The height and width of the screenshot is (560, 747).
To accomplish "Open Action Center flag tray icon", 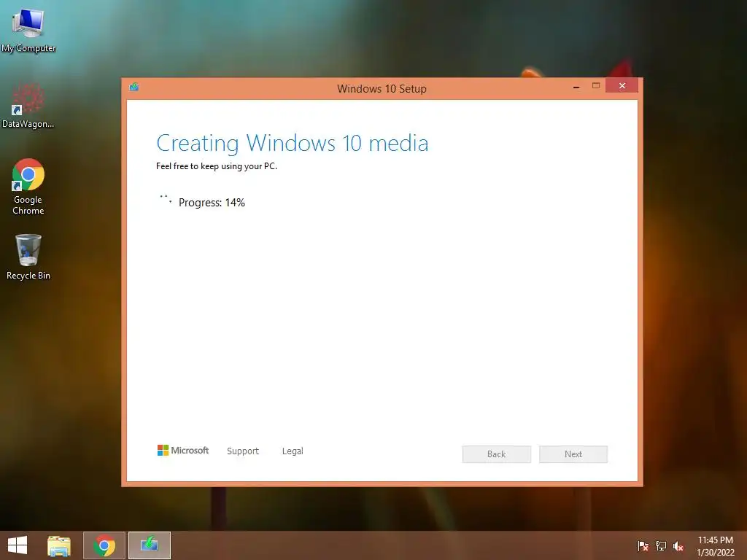I will click(x=643, y=546).
